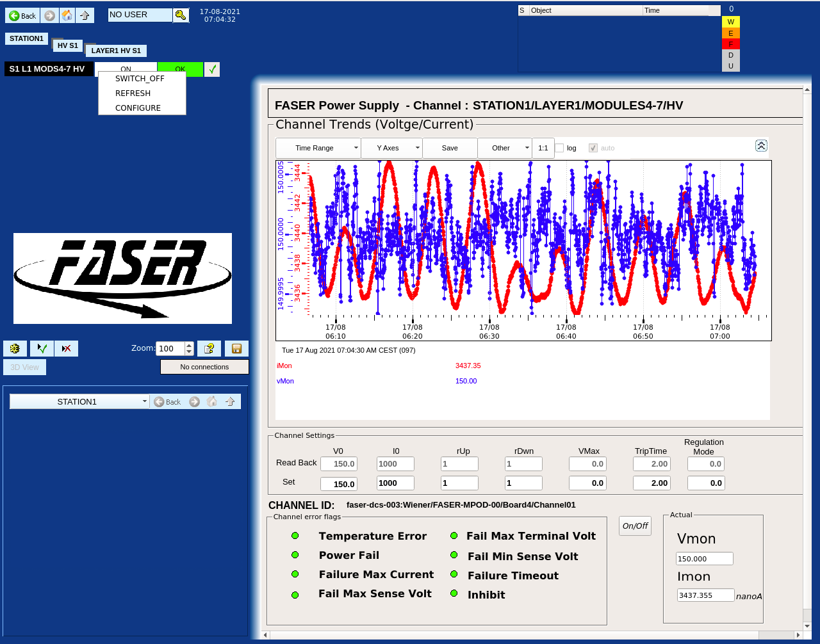Click green indicator beside Fail Max Sense Volt

coord(295,595)
